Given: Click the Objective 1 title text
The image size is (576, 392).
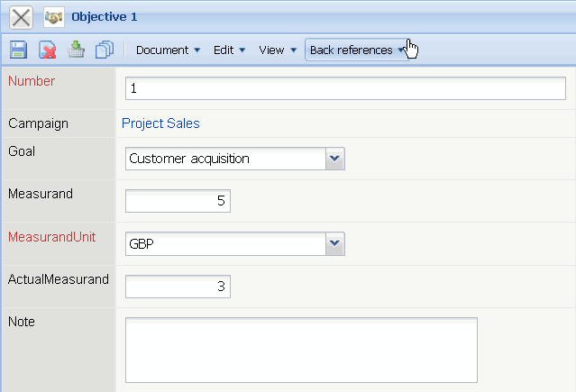Looking at the screenshot, I should [105, 17].
